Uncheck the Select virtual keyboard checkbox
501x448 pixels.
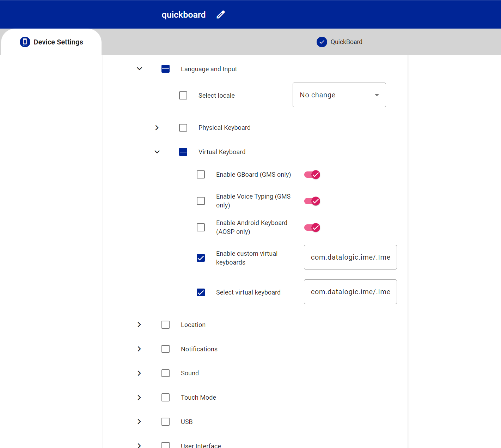(201, 292)
